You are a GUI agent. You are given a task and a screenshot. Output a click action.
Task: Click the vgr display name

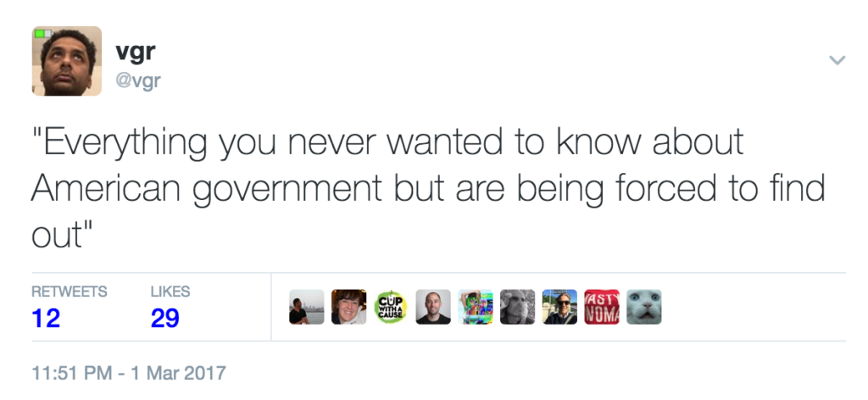click(x=135, y=51)
